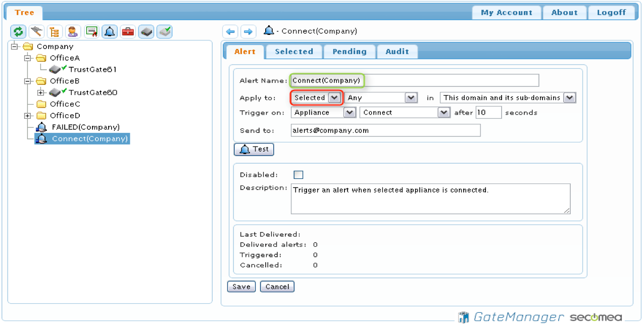The height and width of the screenshot is (327, 644).
Task: Select the OfficeD label in tree
Action: pyautogui.click(x=65, y=116)
